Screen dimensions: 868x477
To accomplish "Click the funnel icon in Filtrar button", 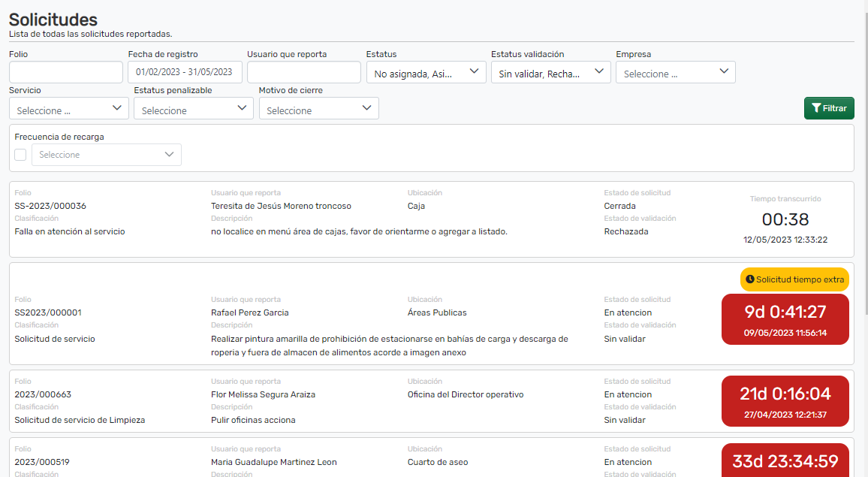I will (x=816, y=108).
